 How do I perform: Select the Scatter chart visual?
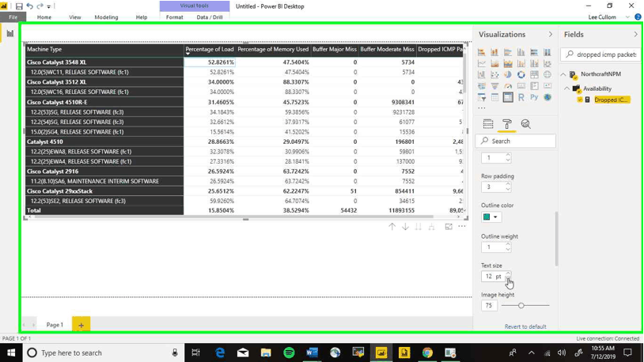pos(494,75)
